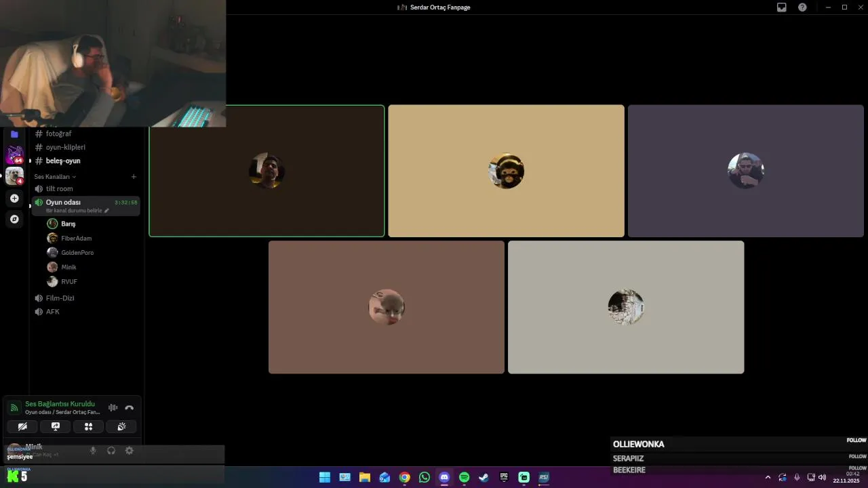Disconnect from voice with hang-up icon
The height and width of the screenshot is (488, 868).
130,407
